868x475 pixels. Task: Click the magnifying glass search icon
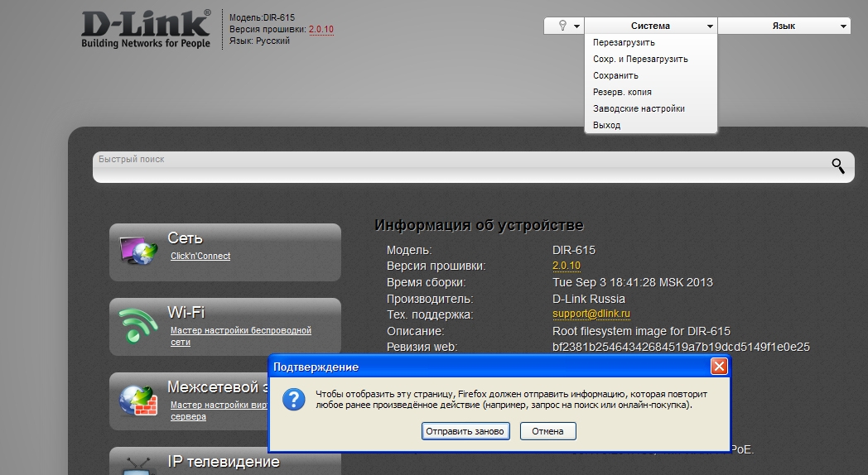point(838,166)
